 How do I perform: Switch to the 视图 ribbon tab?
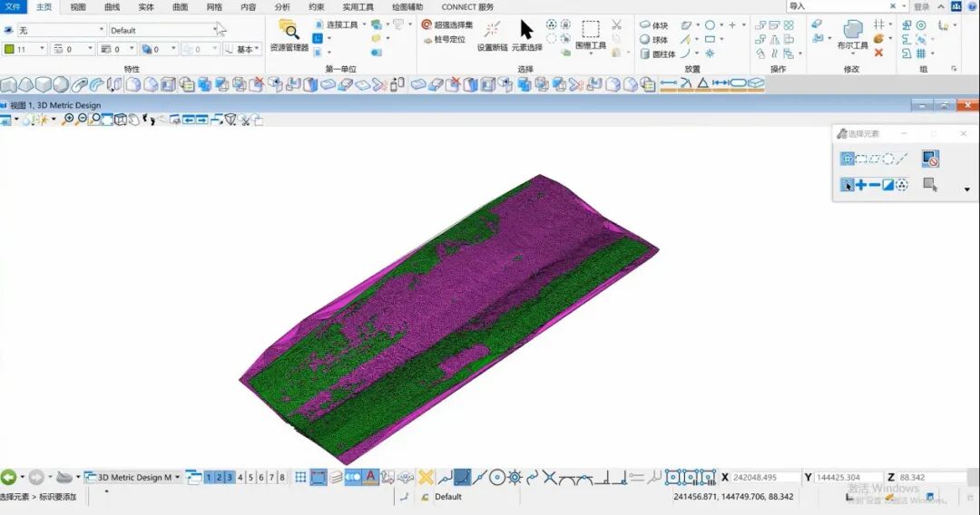[78, 6]
